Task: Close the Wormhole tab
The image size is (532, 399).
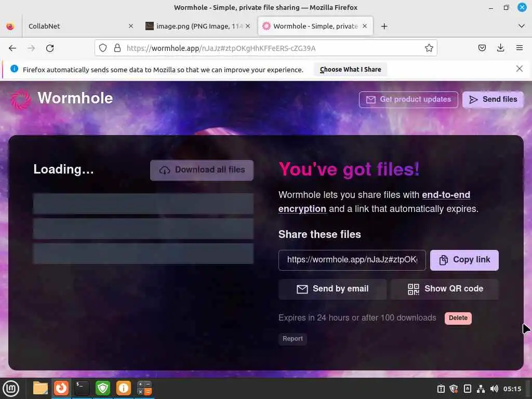Action: point(365,26)
